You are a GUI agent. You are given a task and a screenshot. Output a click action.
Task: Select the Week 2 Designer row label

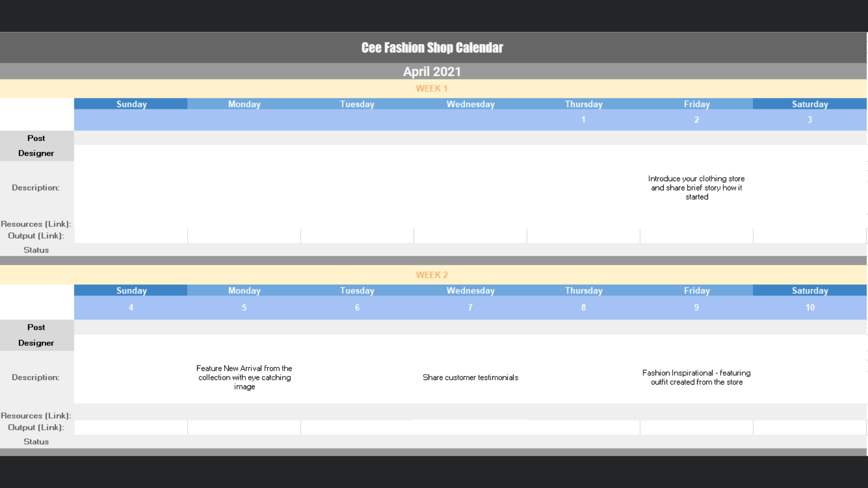36,343
